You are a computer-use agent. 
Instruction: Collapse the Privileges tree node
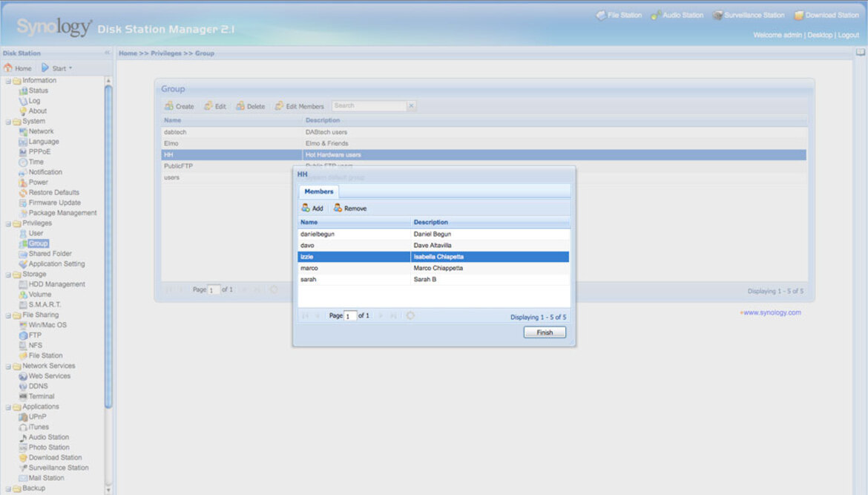pyautogui.click(x=8, y=223)
